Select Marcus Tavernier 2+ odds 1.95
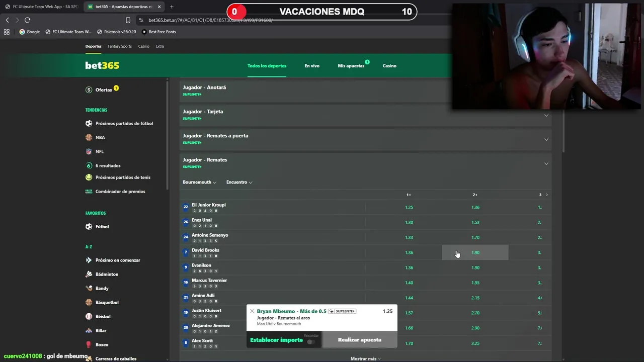 point(475,283)
